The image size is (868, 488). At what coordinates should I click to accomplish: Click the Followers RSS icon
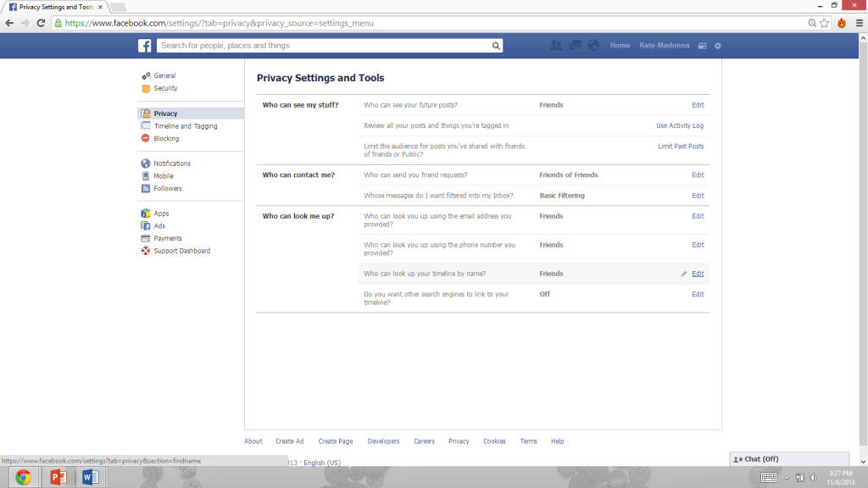[x=146, y=189]
